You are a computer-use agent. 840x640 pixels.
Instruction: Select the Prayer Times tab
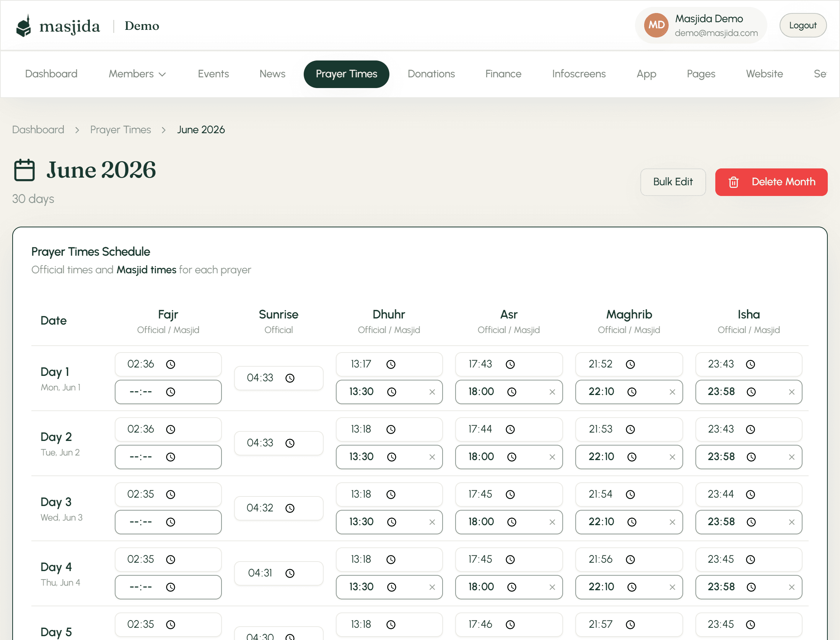pyautogui.click(x=347, y=74)
